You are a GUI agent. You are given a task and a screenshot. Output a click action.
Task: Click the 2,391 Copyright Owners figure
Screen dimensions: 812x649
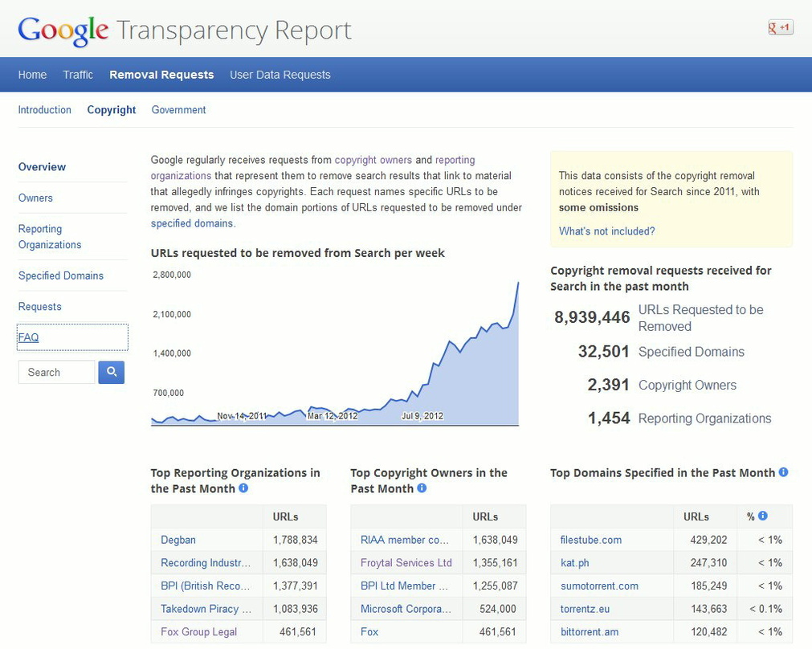coord(609,384)
